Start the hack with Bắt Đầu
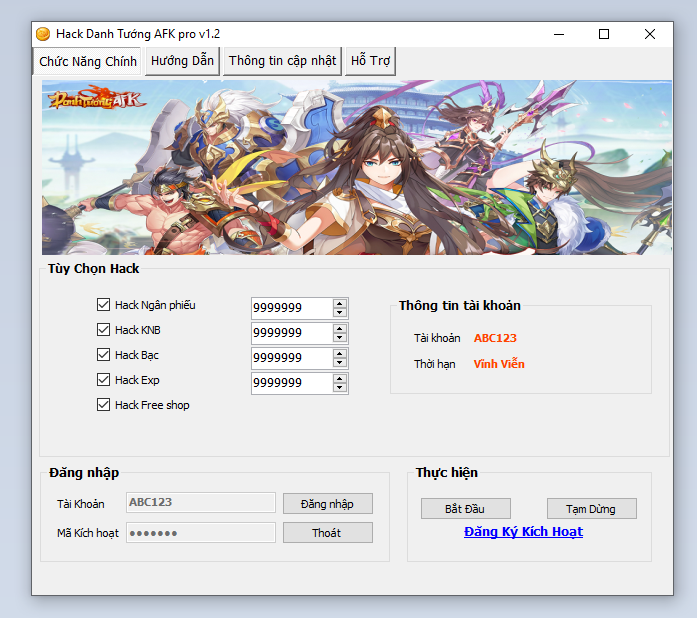 pyautogui.click(x=465, y=509)
